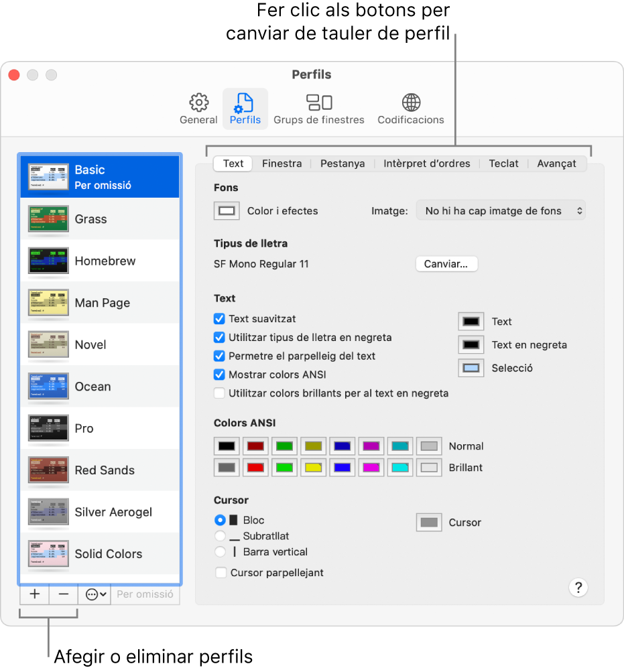
Task: Click the Normal dark blue ANSI swatch
Action: (342, 446)
